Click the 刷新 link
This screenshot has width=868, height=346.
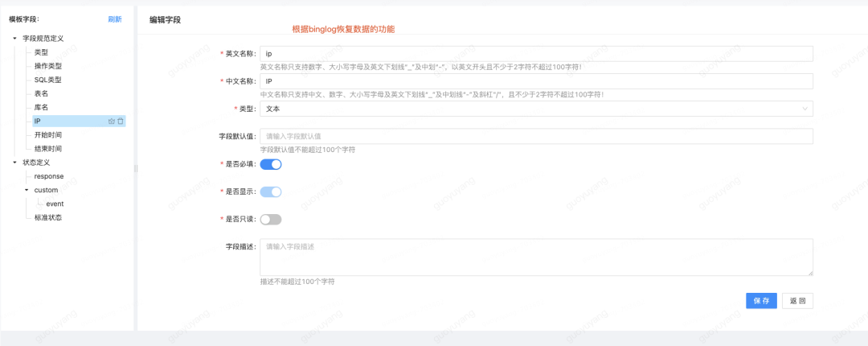[115, 19]
